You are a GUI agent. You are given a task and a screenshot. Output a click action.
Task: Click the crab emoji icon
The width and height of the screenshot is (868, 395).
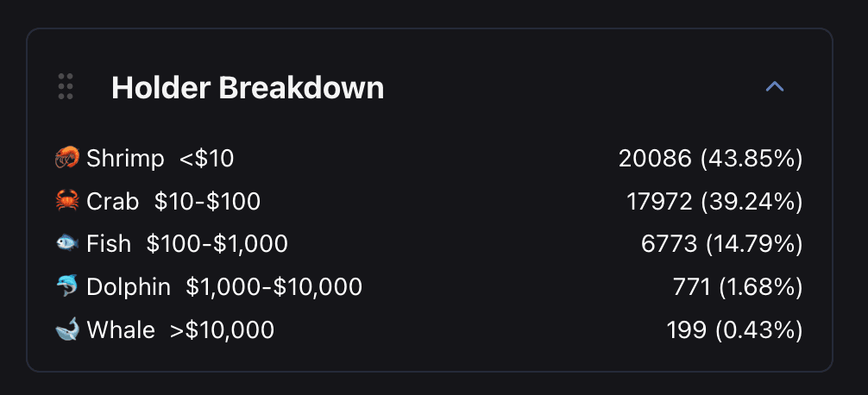67,202
